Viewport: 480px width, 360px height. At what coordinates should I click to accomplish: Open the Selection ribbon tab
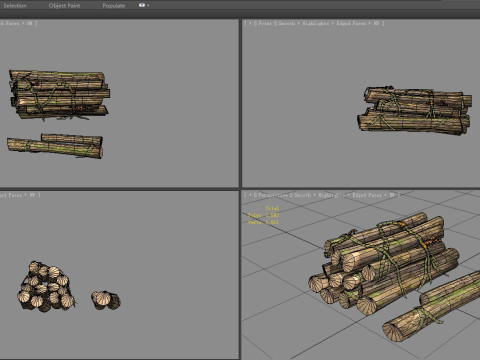pos(15,6)
